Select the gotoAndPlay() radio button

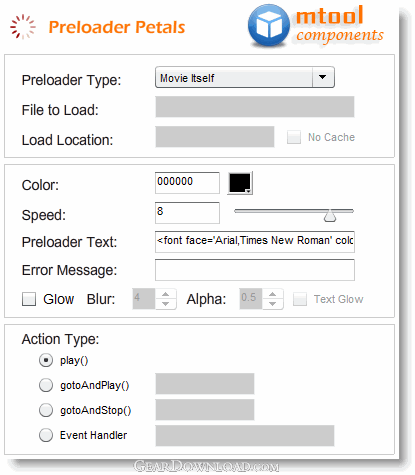point(46,385)
